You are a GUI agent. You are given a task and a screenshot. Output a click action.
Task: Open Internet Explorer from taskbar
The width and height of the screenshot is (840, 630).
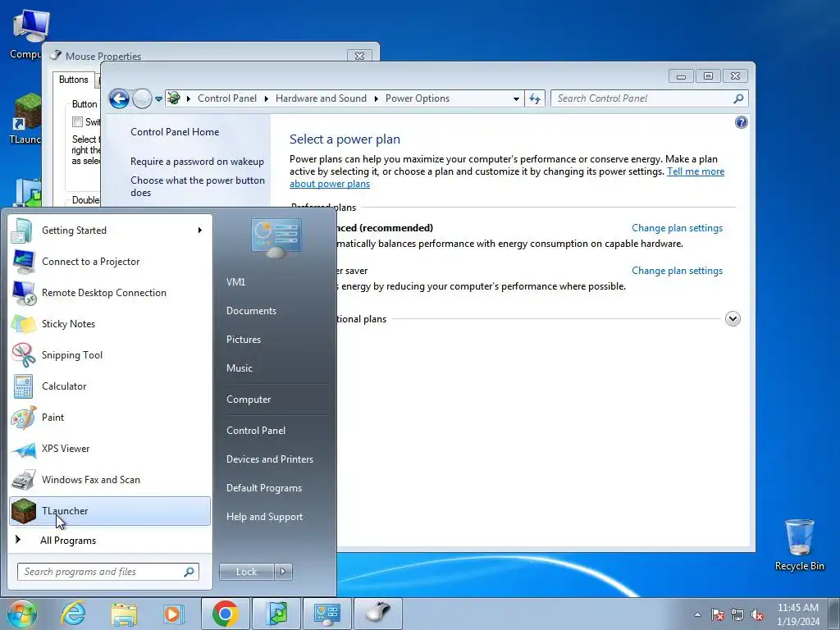coord(73,614)
